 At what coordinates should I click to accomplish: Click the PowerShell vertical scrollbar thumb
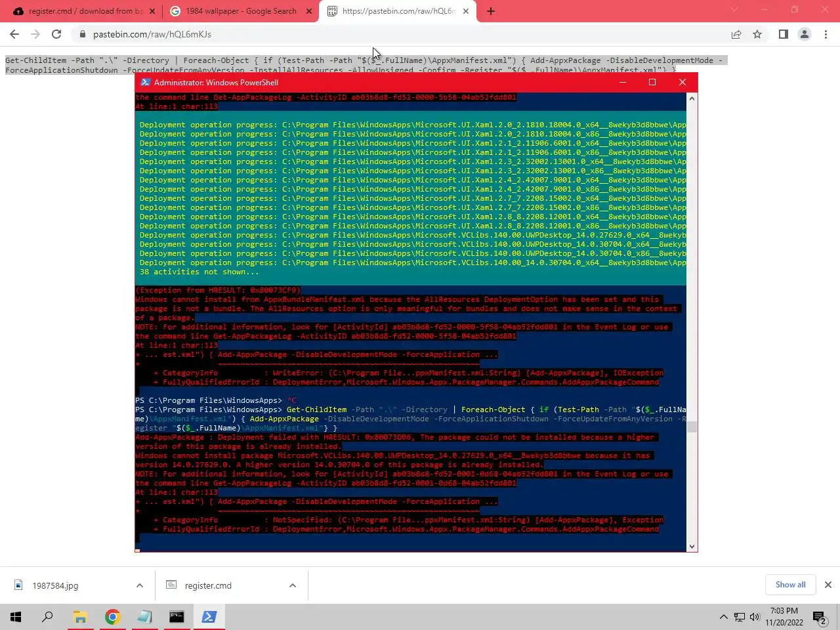click(692, 427)
